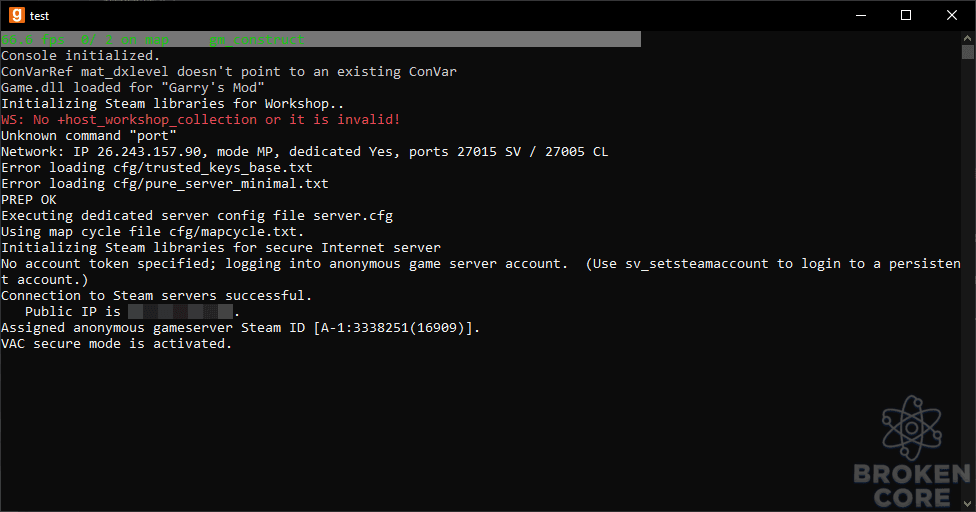Click the fps status bar at top
Viewport: 976px width, 512px height.
point(321,39)
